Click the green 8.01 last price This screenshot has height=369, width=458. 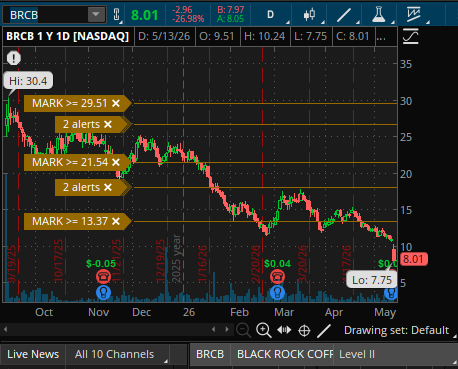[x=144, y=15]
